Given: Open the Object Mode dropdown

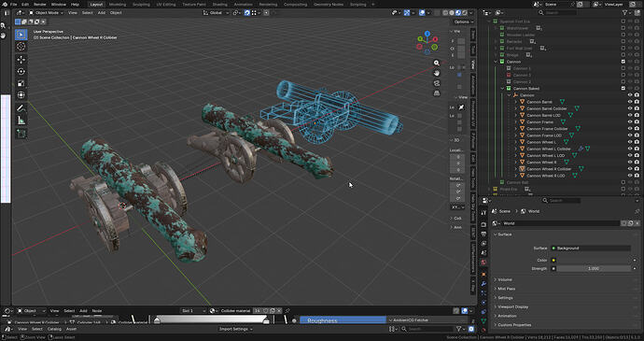Looking at the screenshot, I should tap(47, 13).
